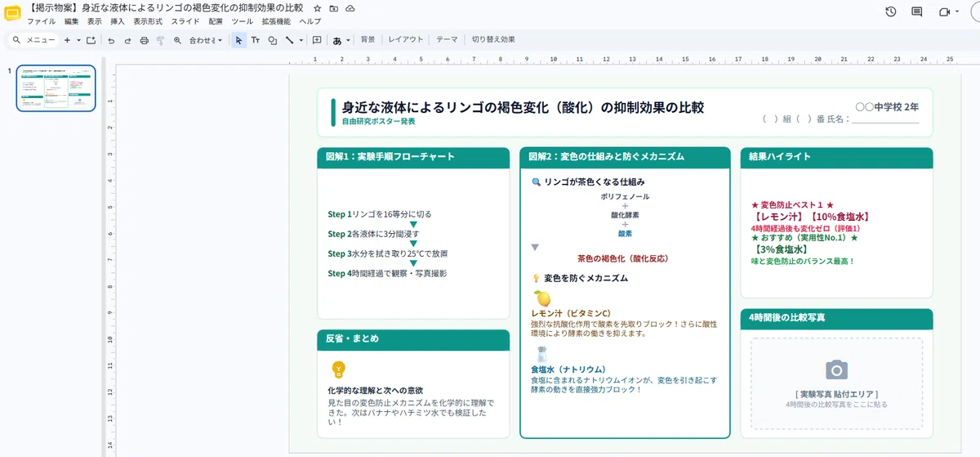Expand the あ input tools dropdown

point(348,40)
